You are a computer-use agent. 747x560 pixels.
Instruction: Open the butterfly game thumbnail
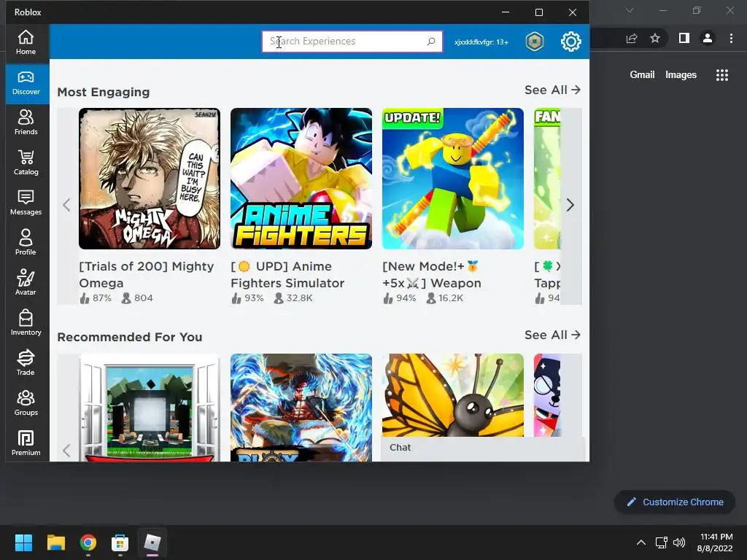[452, 394]
